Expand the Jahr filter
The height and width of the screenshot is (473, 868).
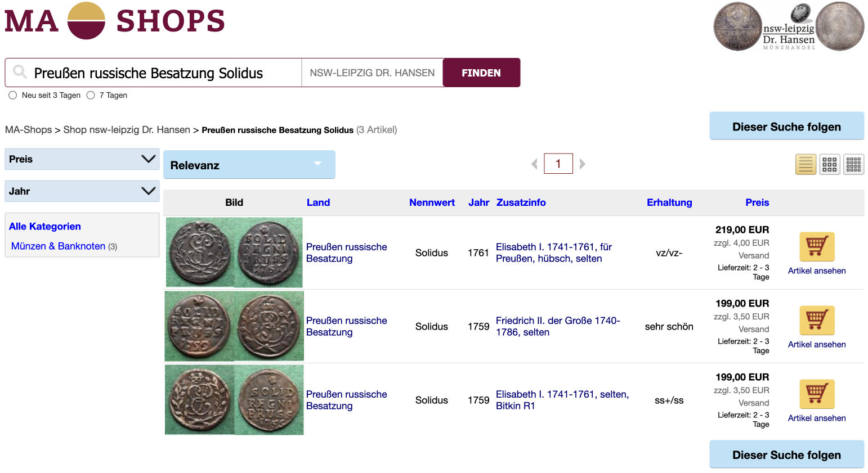click(82, 191)
